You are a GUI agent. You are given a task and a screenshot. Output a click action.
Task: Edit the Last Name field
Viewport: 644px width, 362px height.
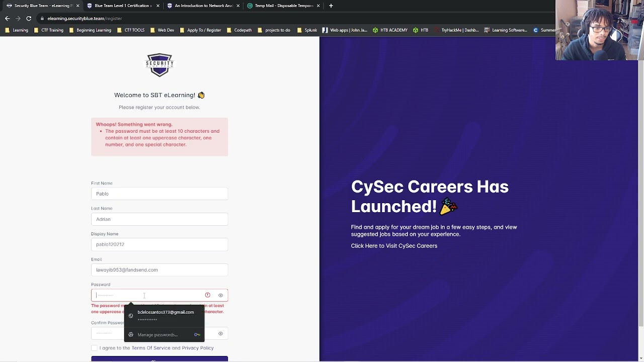[x=159, y=219]
